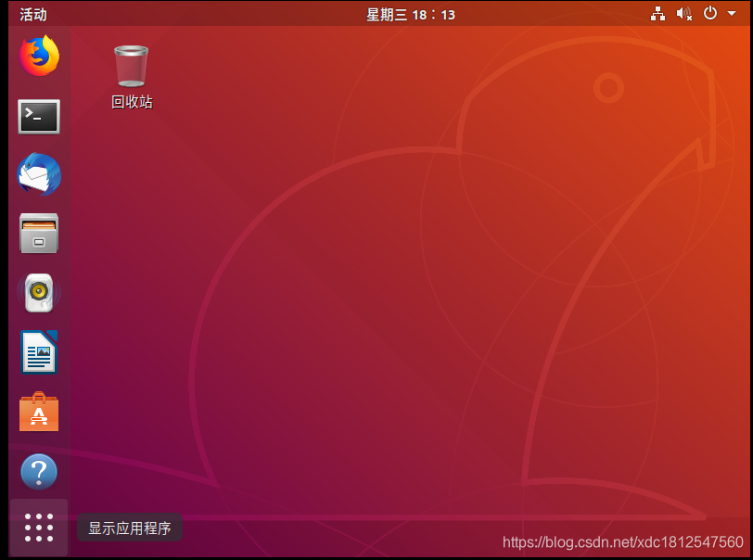Open the 活动 activities overview
This screenshot has width=753, height=560.
coord(33,15)
